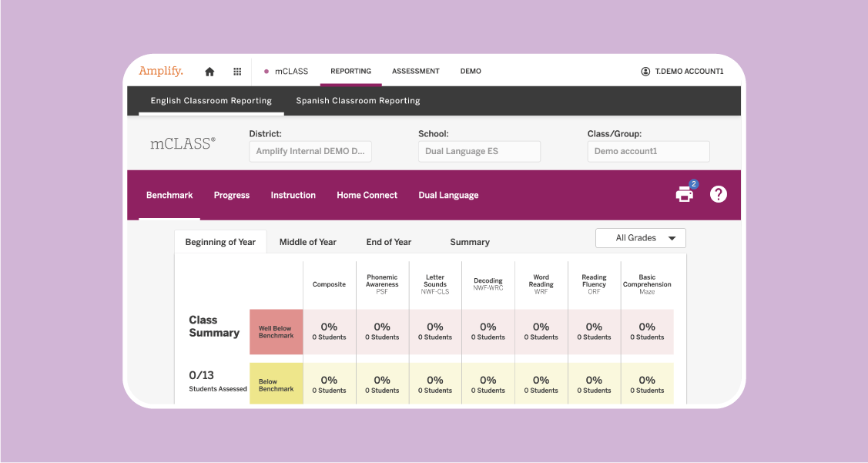Click Well Below Benchmark Decoding cell
868x463 pixels.
(x=488, y=332)
